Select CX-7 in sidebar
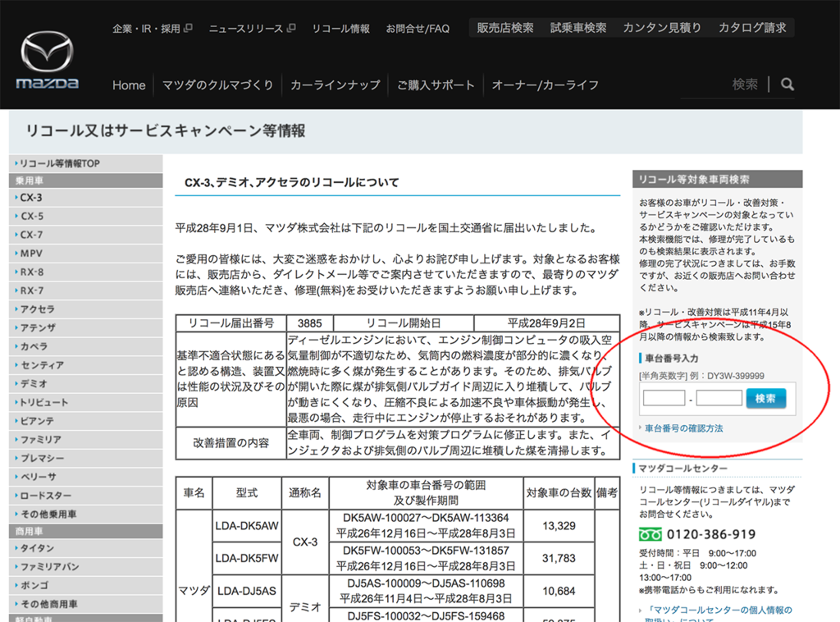 pos(85,235)
